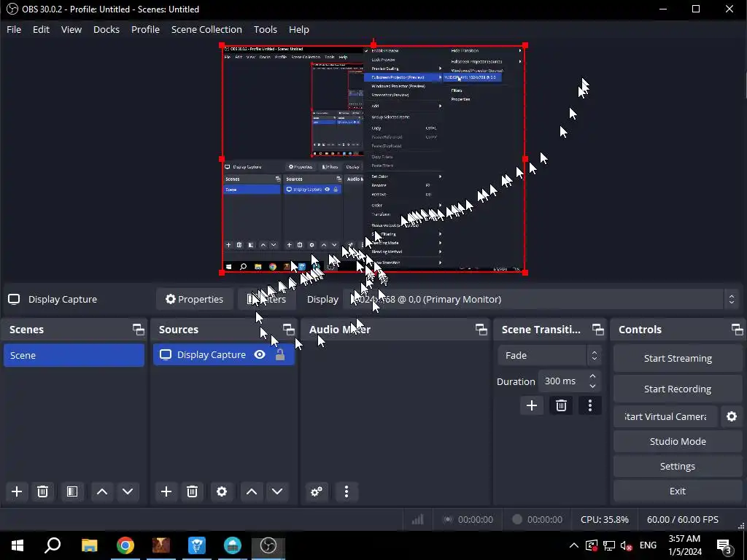Open the Edit menu
This screenshot has height=560, width=747.
click(41, 29)
